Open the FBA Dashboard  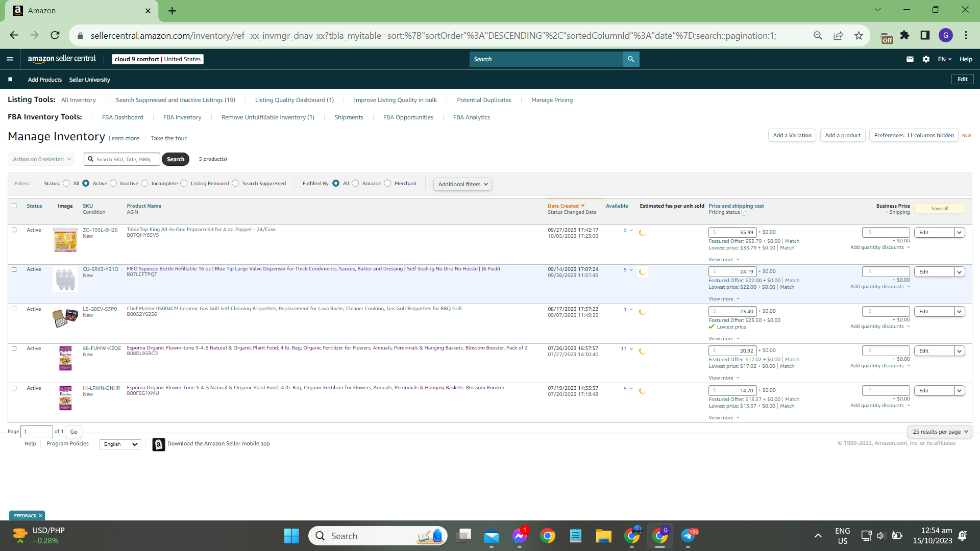pos(122,117)
